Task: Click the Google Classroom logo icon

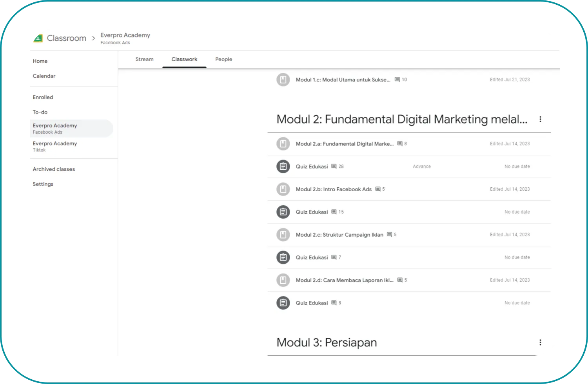Action: click(38, 38)
